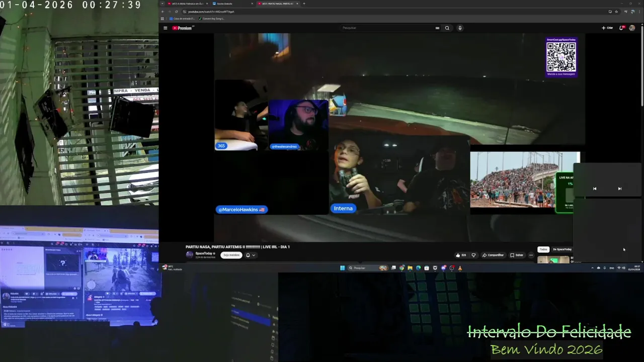This screenshot has height=362, width=644.
Task: Open the on-screen keyboard icon in search box
Action: click(x=437, y=28)
